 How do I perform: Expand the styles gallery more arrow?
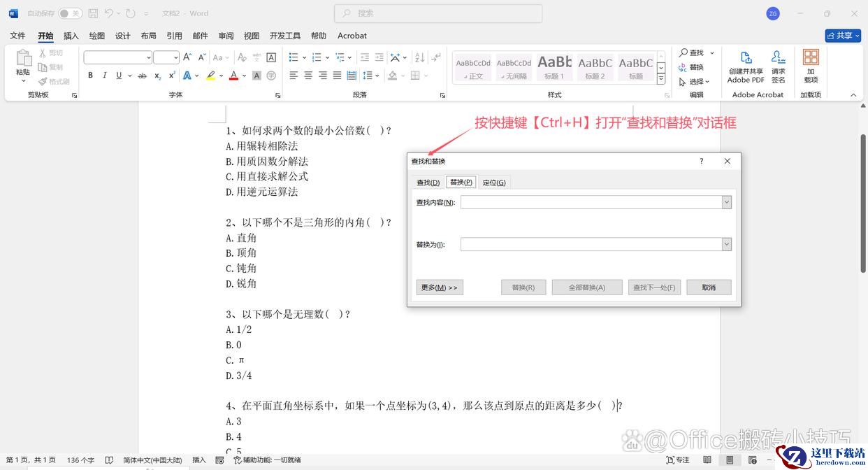coord(661,80)
